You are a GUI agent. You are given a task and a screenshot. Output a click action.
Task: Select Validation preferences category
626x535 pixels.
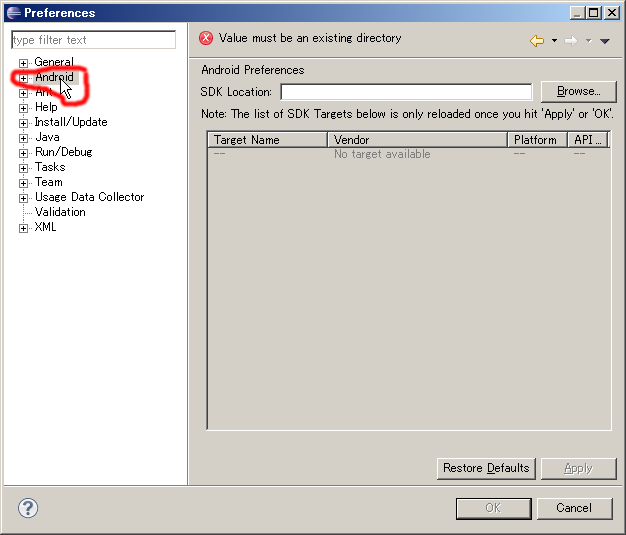(60, 212)
